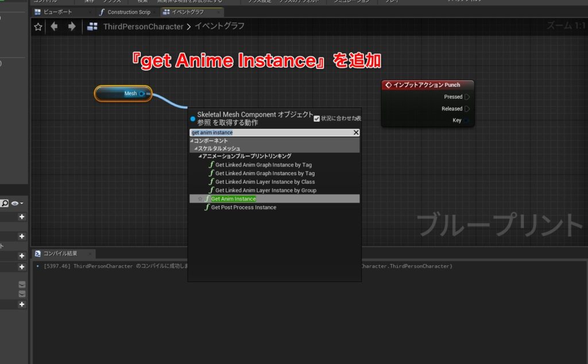Collapse the スケルタルメッシュ category
This screenshot has height=364, width=588.
pyautogui.click(x=196, y=149)
